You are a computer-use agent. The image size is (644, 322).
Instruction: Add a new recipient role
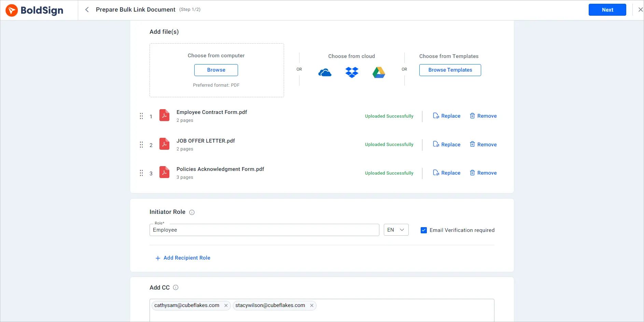(183, 258)
